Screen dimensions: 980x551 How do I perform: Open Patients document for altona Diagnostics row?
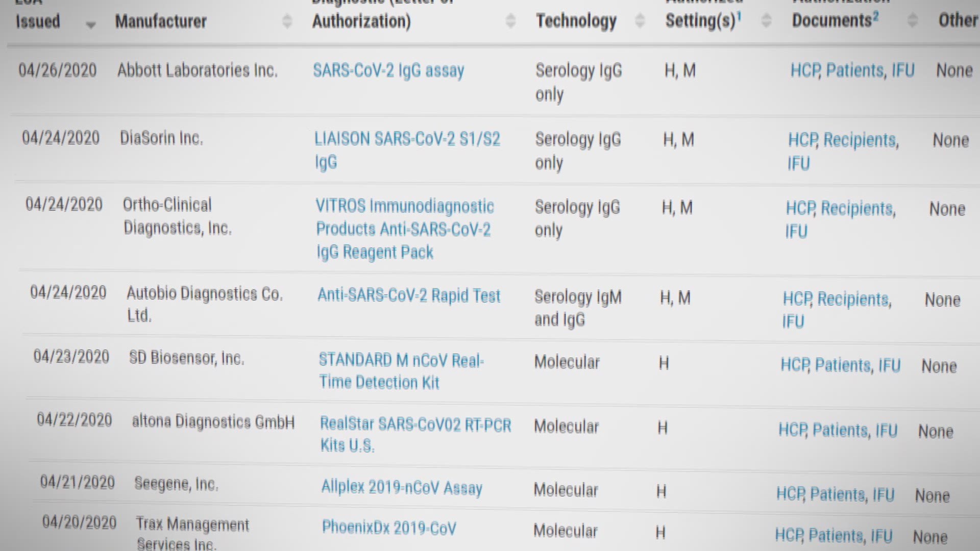coord(841,431)
